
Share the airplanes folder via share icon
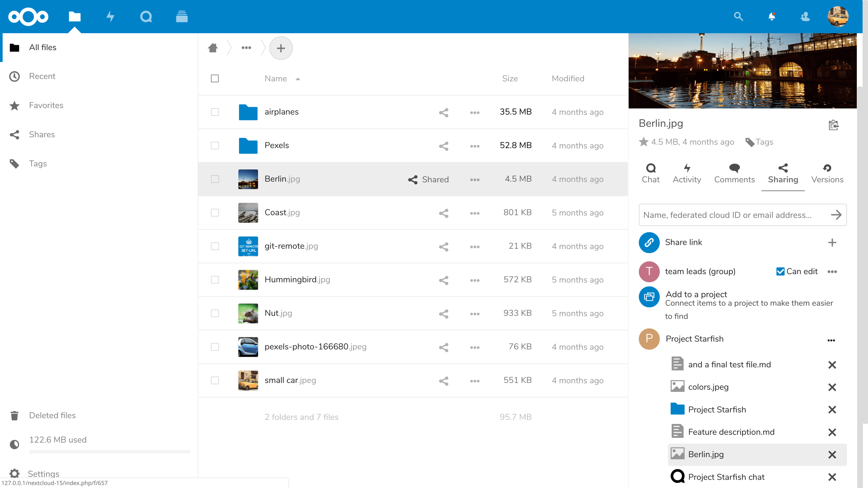point(443,113)
